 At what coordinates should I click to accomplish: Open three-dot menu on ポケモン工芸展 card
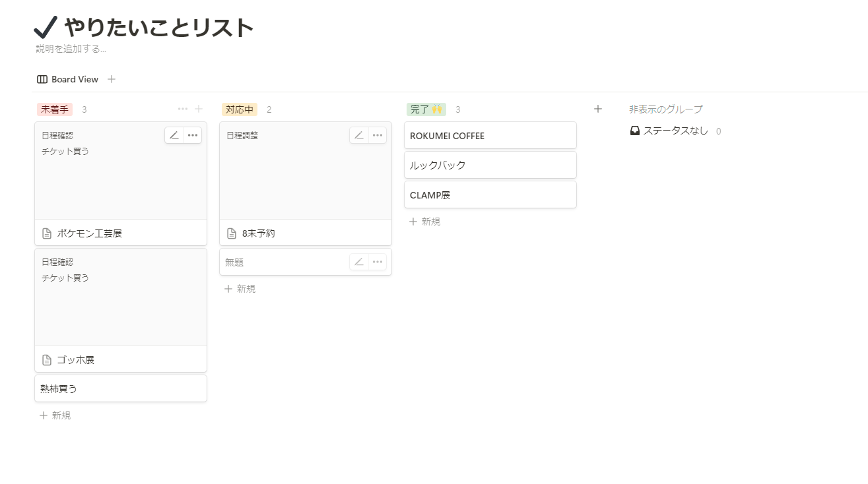point(193,135)
